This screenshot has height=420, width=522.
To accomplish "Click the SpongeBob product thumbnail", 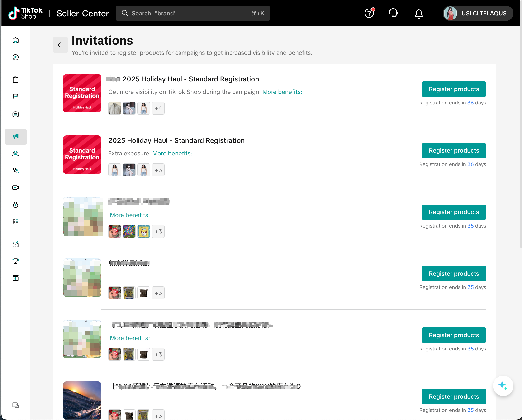I will click(x=144, y=231).
